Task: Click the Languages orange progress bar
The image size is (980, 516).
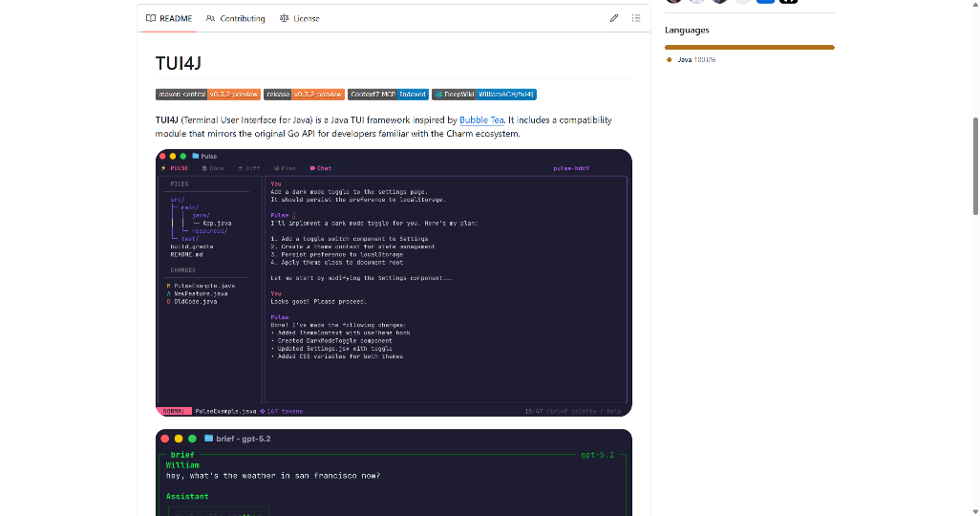Action: (x=749, y=47)
